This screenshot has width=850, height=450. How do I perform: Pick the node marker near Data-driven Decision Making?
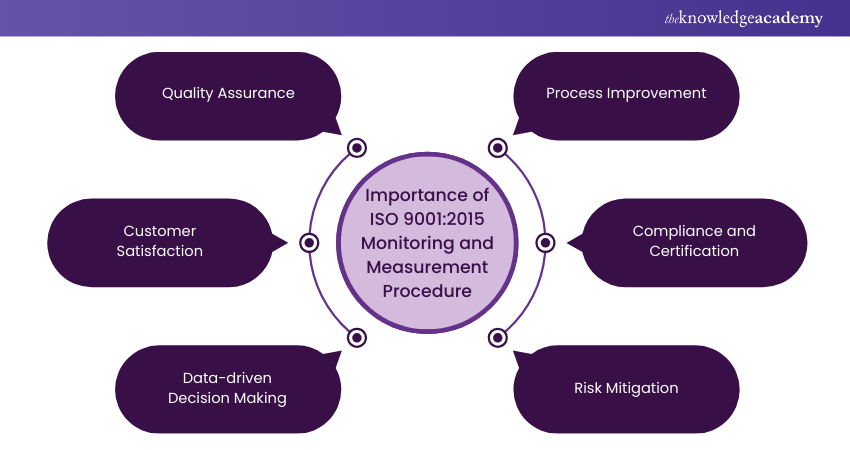coord(357,338)
